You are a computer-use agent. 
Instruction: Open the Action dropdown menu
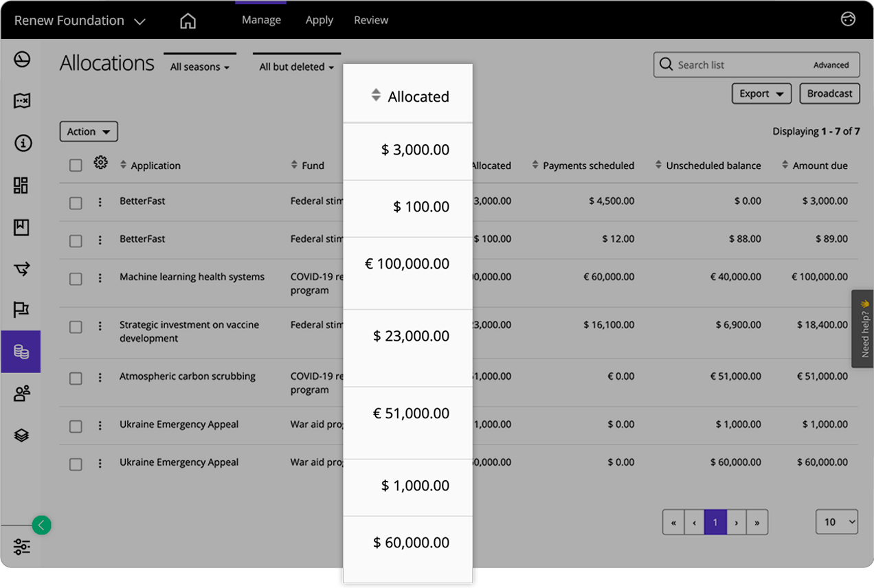(89, 131)
